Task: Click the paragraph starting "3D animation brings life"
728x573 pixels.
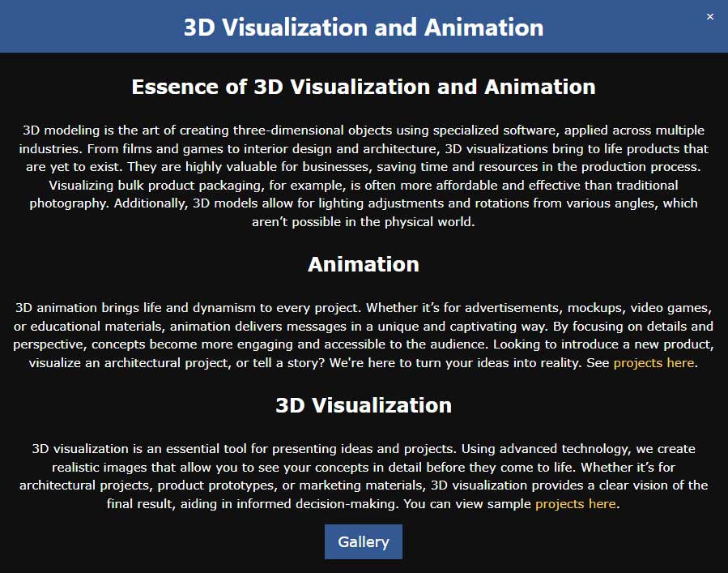Action: click(364, 335)
